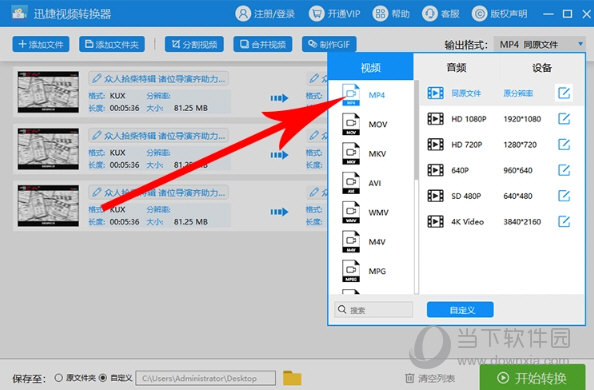Open the yellow browse folder icon
594x390 pixels.
292,378
